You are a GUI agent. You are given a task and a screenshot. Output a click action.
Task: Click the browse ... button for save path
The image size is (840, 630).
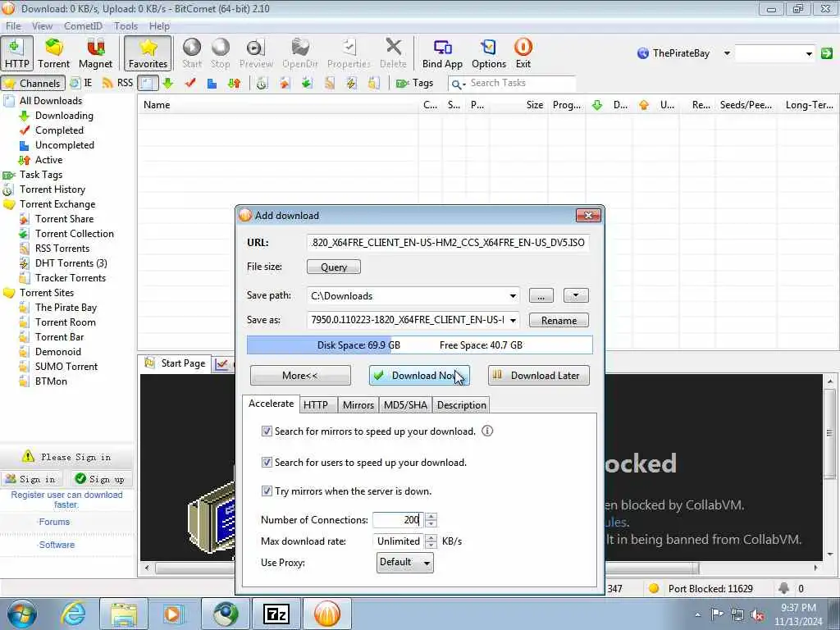coord(541,295)
